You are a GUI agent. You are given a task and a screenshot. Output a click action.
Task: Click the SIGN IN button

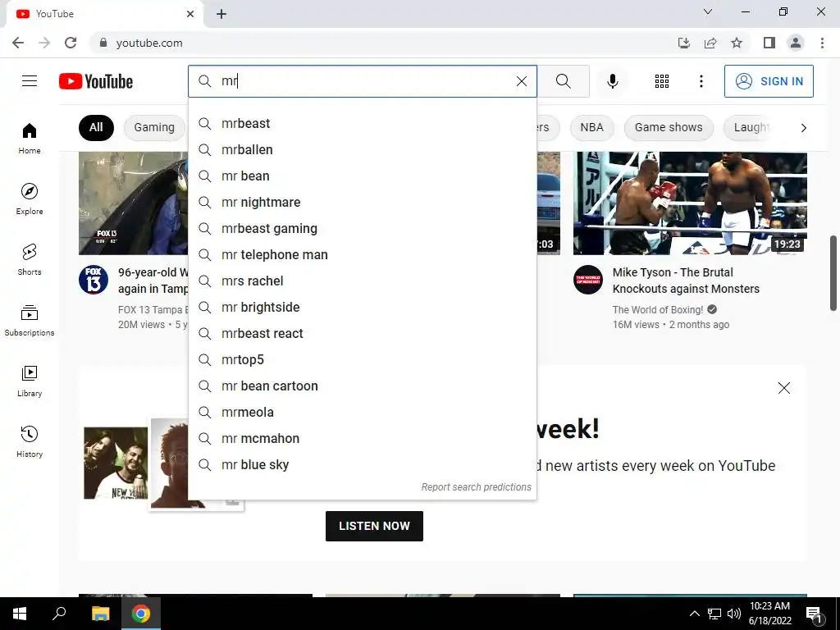[768, 81]
